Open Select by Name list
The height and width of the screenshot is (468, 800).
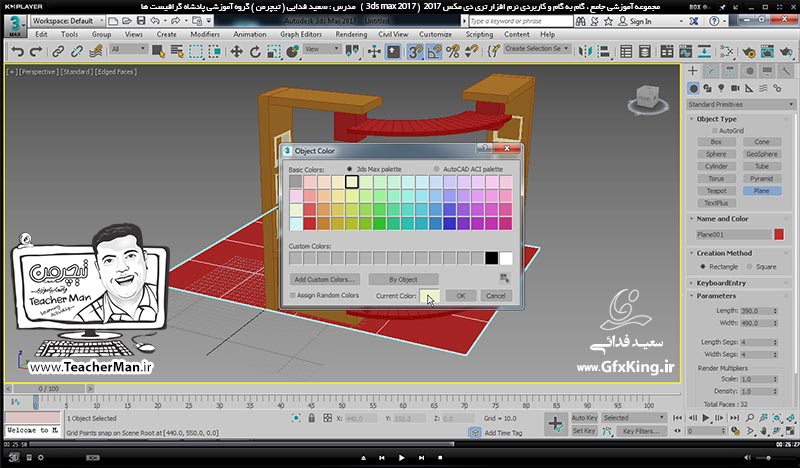point(177,52)
